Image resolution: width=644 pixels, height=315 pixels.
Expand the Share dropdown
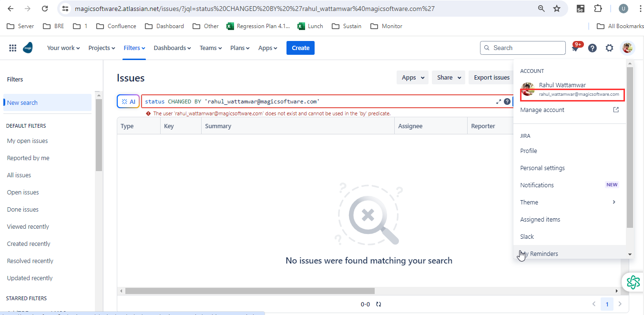[x=448, y=77]
